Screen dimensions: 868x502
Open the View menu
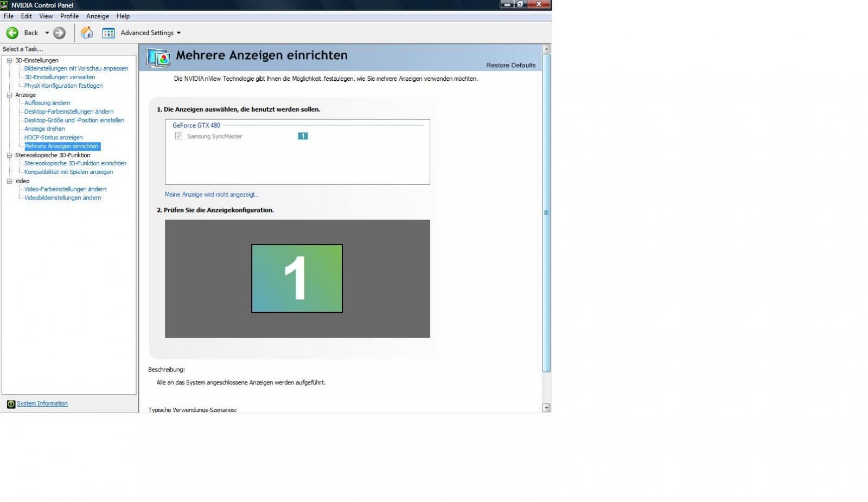coord(46,16)
